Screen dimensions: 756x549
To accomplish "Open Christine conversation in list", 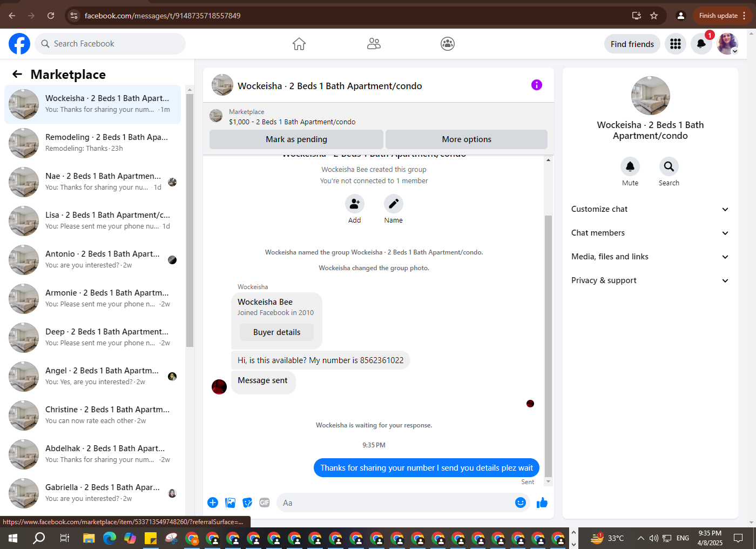I will point(93,416).
